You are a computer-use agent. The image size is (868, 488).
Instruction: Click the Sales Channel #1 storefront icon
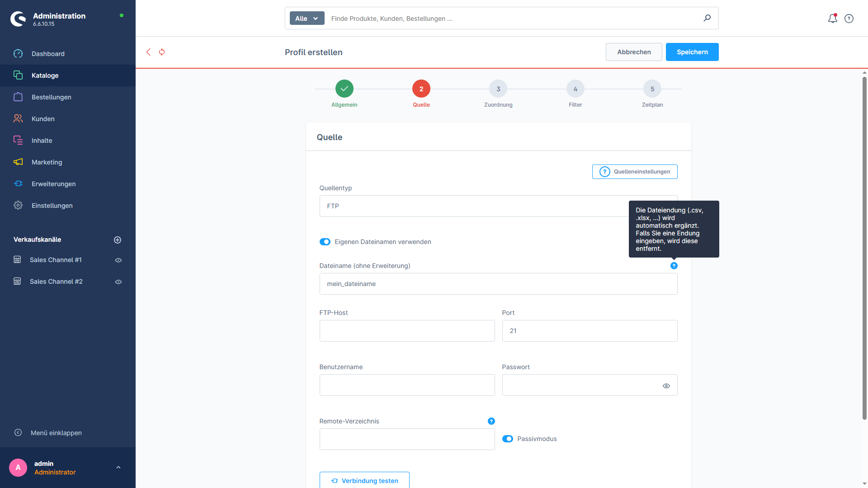[x=17, y=260]
